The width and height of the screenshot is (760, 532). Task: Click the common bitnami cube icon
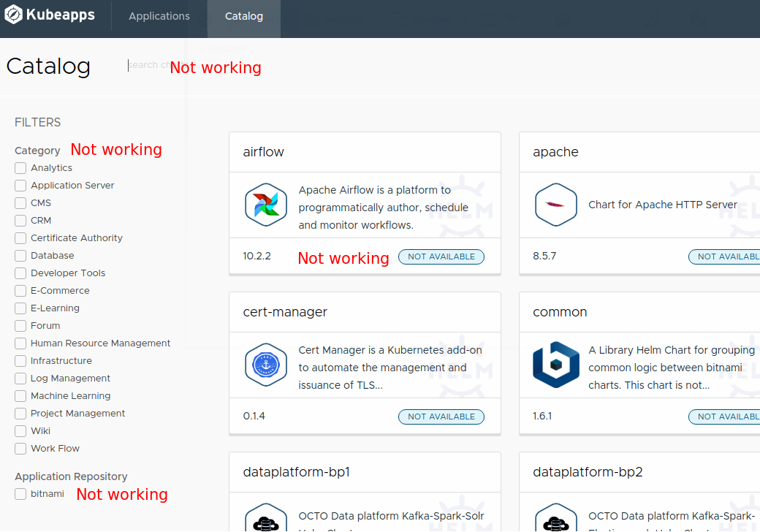pos(555,365)
